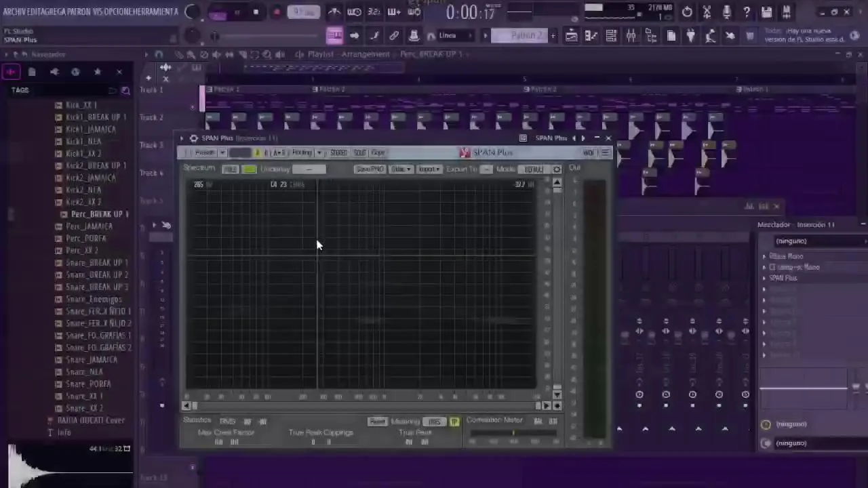
Task: Open the ARCHIVO menu
Action: pos(15,12)
